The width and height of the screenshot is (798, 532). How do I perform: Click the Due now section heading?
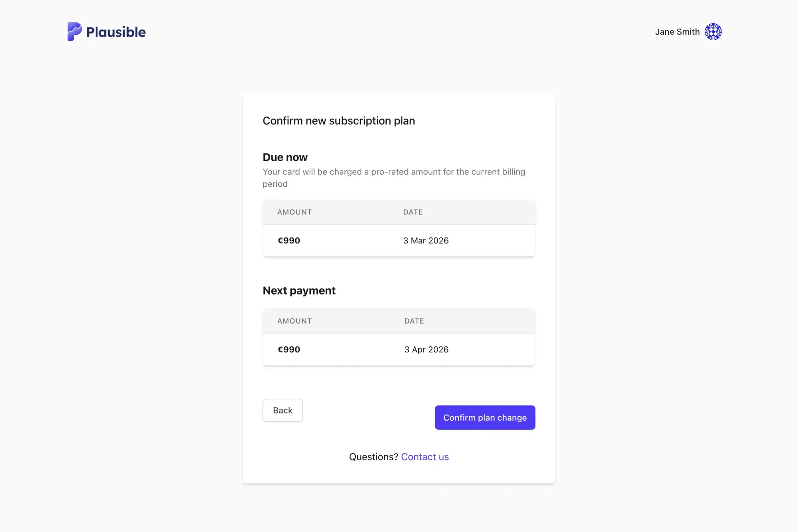point(284,157)
